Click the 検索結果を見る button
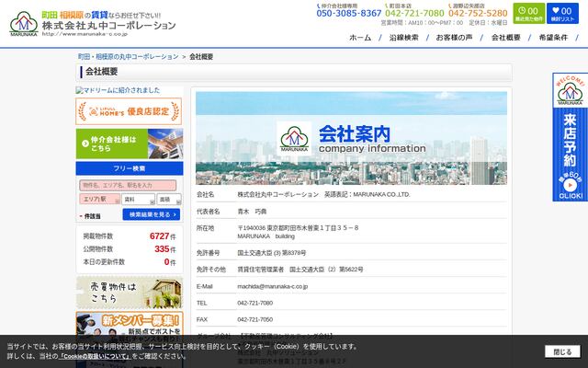This screenshot has width=588, height=368. pos(152,214)
